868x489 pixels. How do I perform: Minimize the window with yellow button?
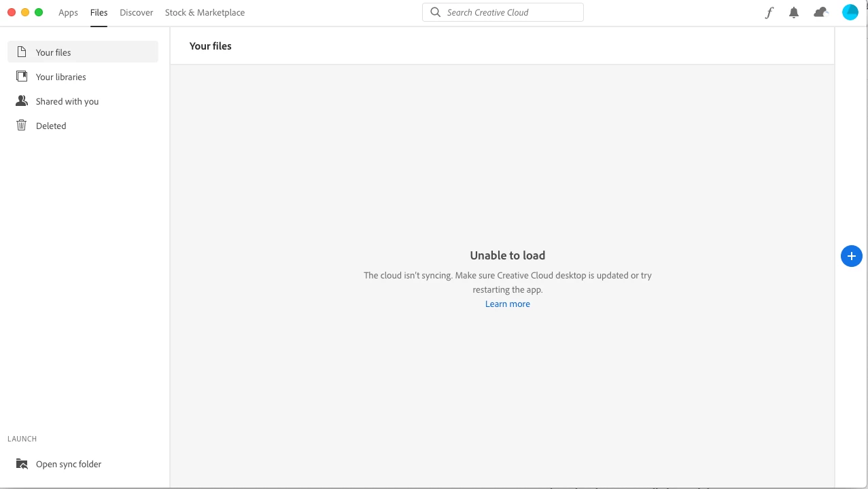25,12
